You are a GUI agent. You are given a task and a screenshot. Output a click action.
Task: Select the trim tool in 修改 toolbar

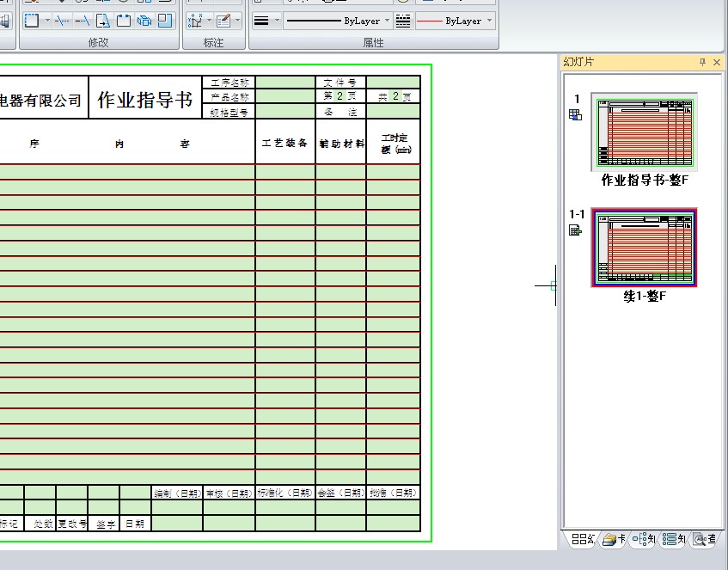[63, 21]
